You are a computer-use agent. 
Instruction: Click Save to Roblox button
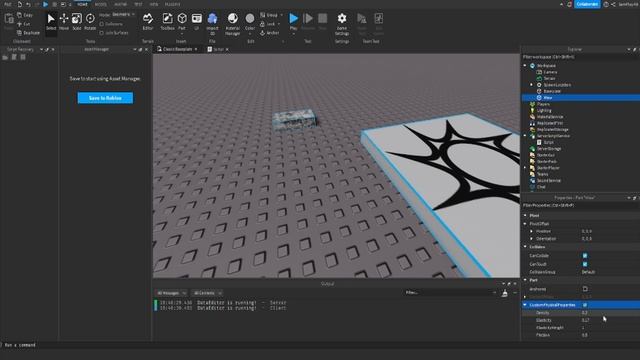click(105, 98)
